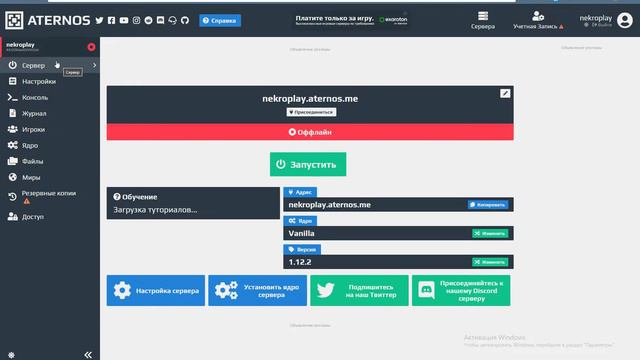640x360 pixels.
Task: Click the Миры globe icon in sidebar
Action: (13, 177)
